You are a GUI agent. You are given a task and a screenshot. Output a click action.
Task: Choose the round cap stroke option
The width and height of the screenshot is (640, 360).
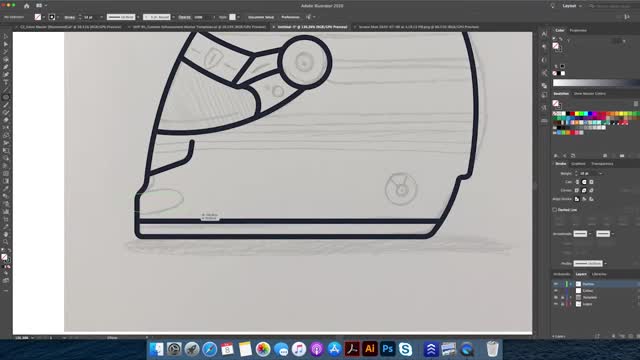click(584, 182)
